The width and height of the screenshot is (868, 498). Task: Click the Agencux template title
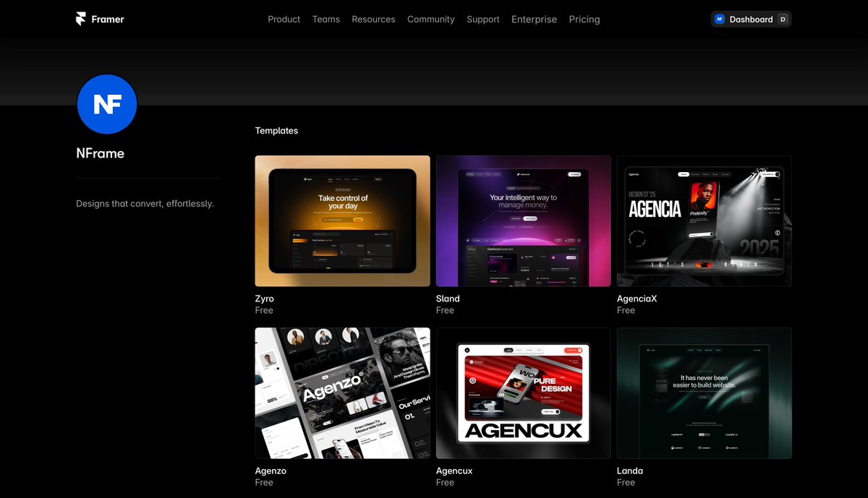(454, 471)
